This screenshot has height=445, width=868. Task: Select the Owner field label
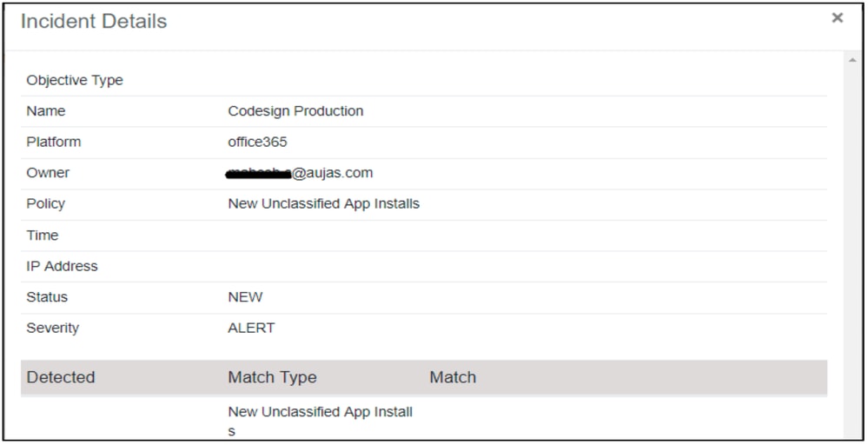pos(48,173)
